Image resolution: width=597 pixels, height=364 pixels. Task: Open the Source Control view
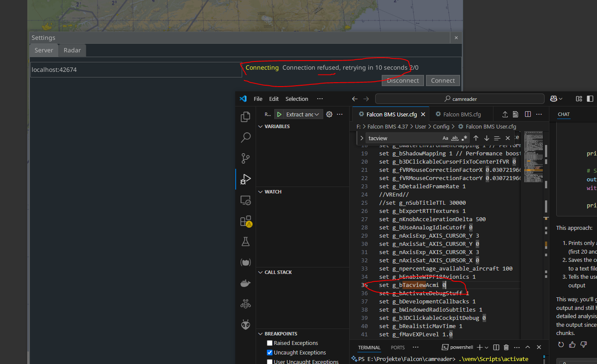pyautogui.click(x=246, y=158)
